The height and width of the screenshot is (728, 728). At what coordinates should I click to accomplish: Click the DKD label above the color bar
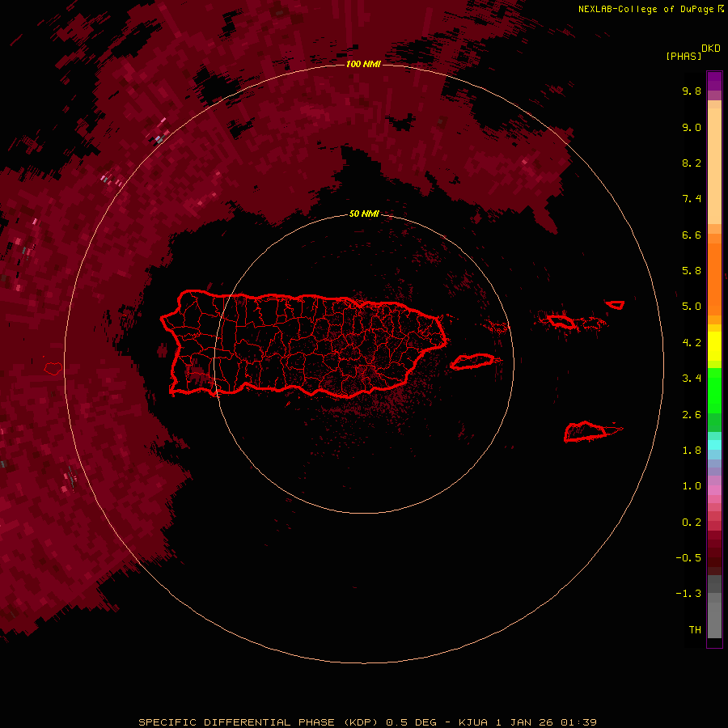pyautogui.click(x=711, y=49)
